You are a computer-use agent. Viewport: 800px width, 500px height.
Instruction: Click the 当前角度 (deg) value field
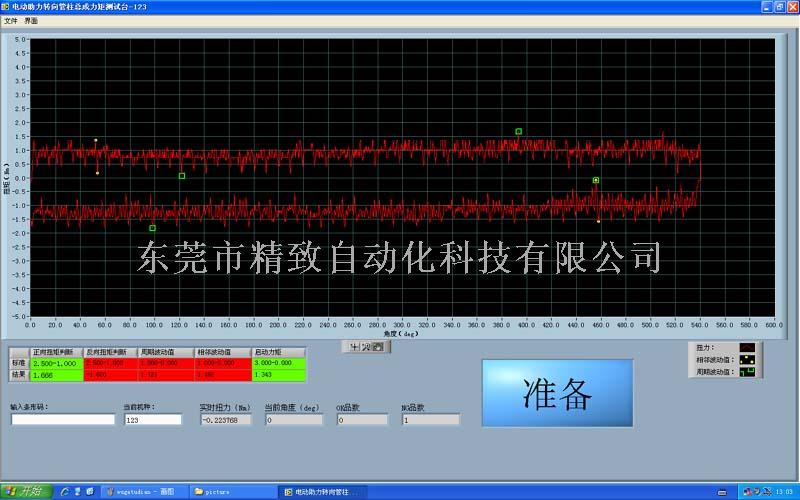294,420
